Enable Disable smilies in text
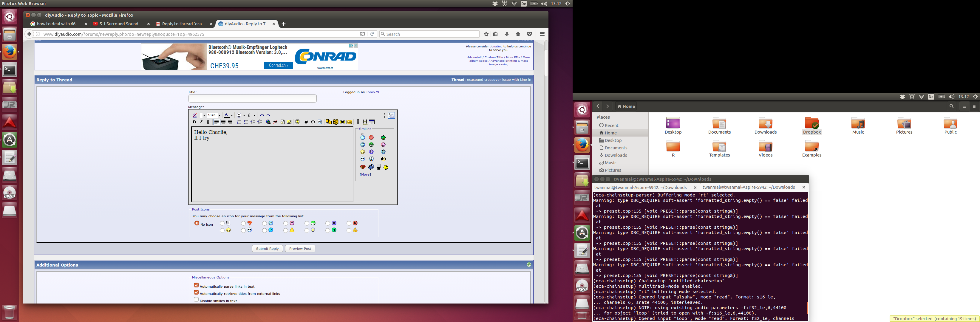 [196, 300]
